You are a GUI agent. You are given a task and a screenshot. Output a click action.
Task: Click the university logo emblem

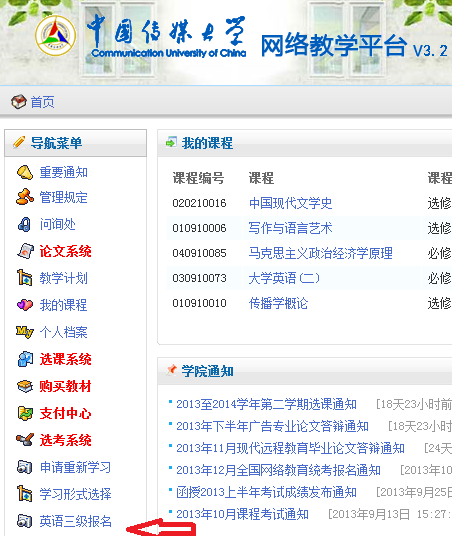[55, 35]
